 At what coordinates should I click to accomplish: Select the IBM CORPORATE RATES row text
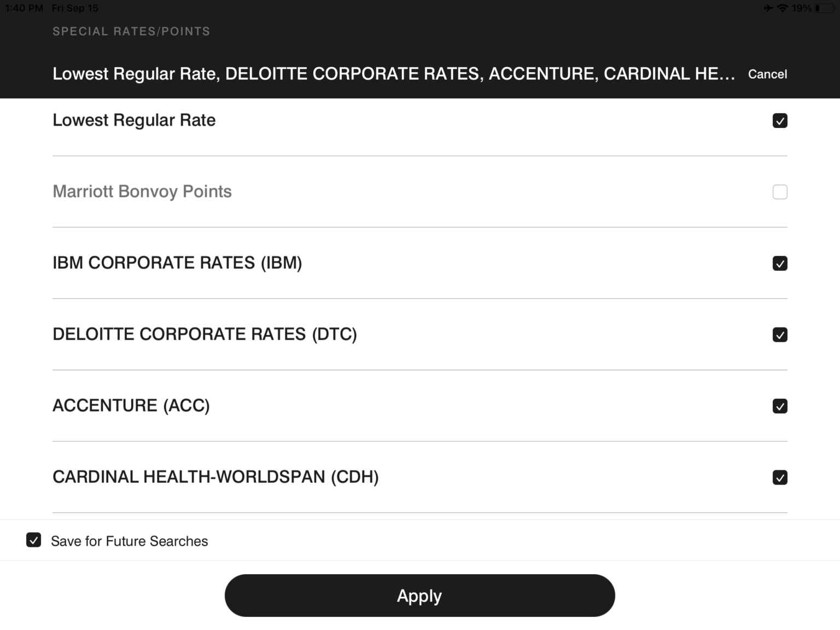coord(177,263)
